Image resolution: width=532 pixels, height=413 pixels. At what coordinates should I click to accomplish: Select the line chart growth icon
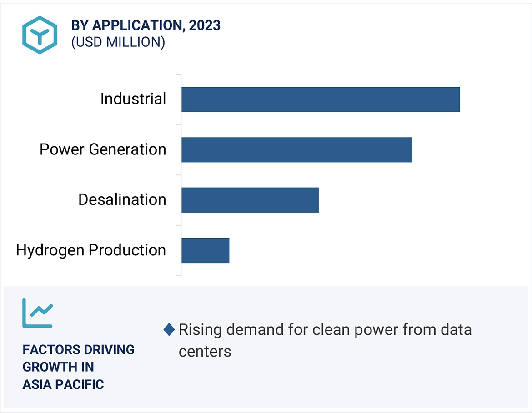click(x=37, y=312)
